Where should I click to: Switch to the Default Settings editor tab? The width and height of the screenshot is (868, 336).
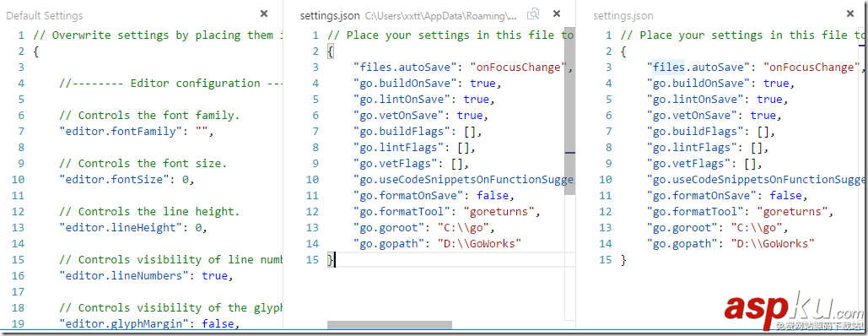pos(45,15)
